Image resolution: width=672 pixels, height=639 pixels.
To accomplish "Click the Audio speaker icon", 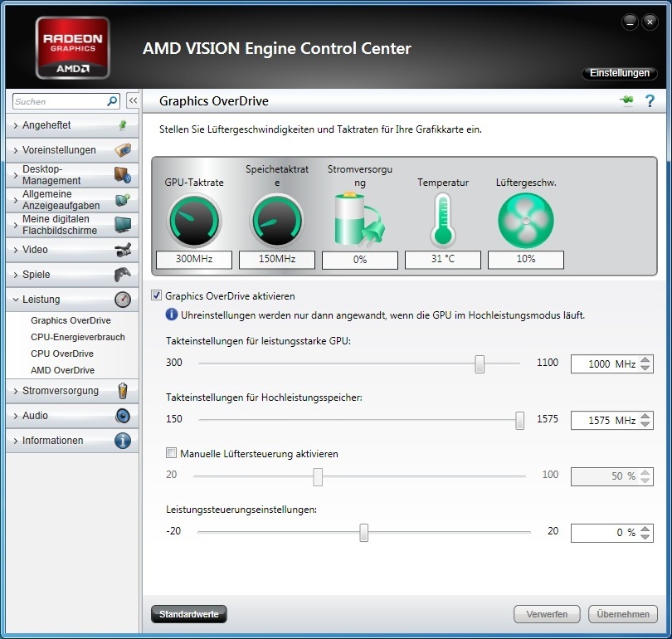I will pyautogui.click(x=123, y=416).
